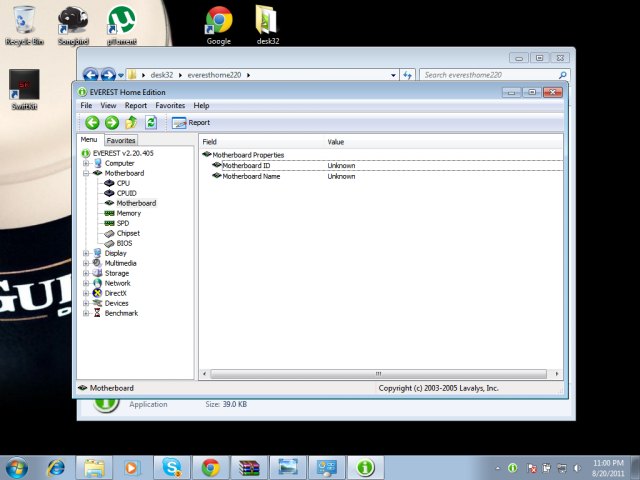Expand the Devices tree node
Viewport: 640px width, 480px height.
pyautogui.click(x=86, y=303)
